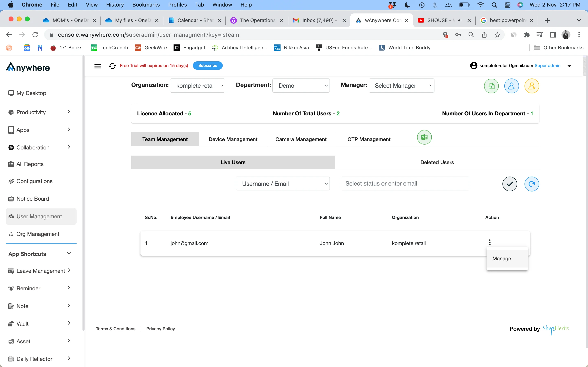Toggle the Camera Management tab
Screen dimensions: 588x367
point(301,139)
